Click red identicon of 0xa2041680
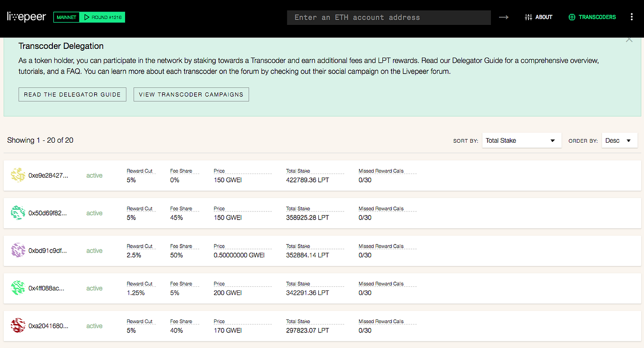 click(18, 326)
